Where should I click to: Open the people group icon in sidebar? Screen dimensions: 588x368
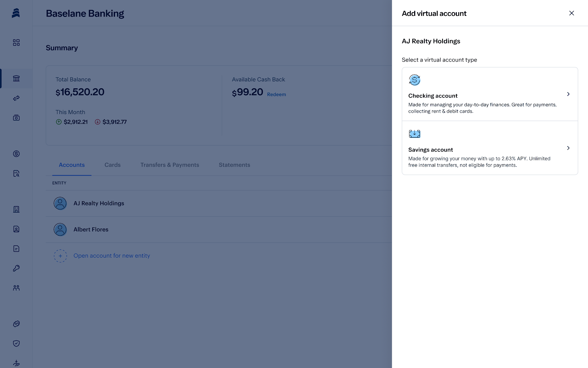coord(16,288)
